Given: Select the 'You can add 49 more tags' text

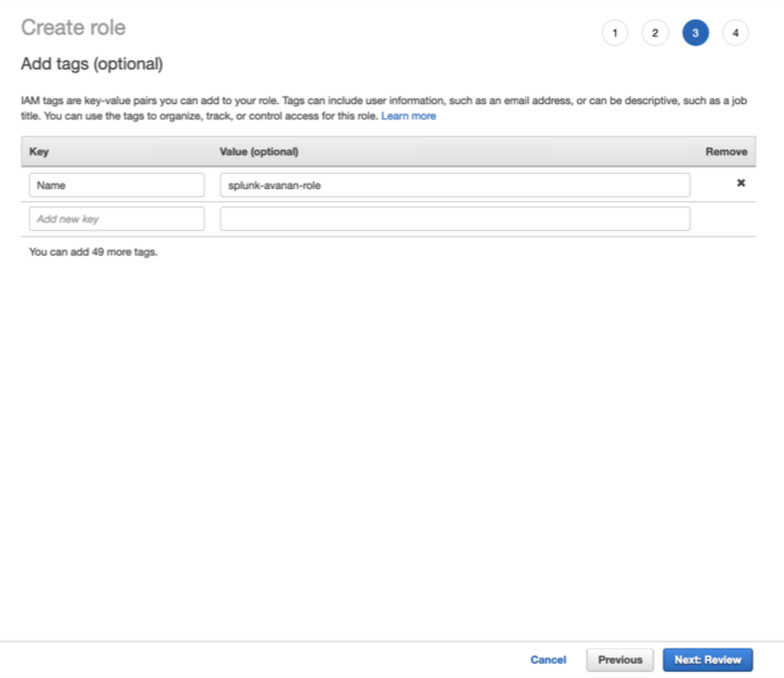Looking at the screenshot, I should tap(93, 252).
